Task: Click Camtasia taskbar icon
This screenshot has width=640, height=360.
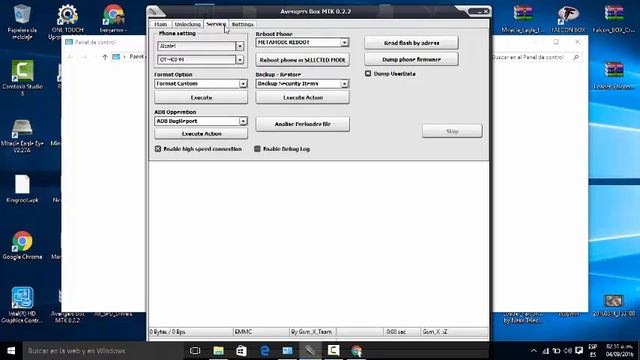Action: point(333,351)
